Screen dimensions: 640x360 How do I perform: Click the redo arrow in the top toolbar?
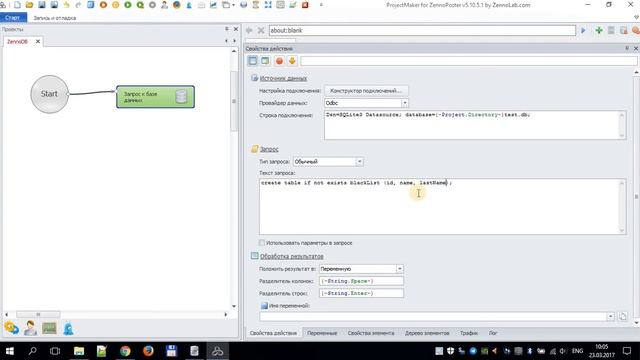pyautogui.click(x=78, y=5)
